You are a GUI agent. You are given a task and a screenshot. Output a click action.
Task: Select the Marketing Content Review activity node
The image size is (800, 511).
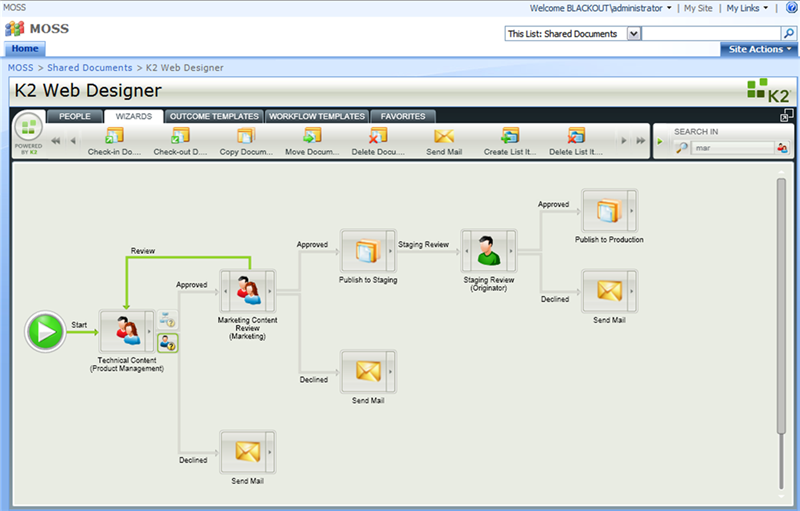[247, 291]
